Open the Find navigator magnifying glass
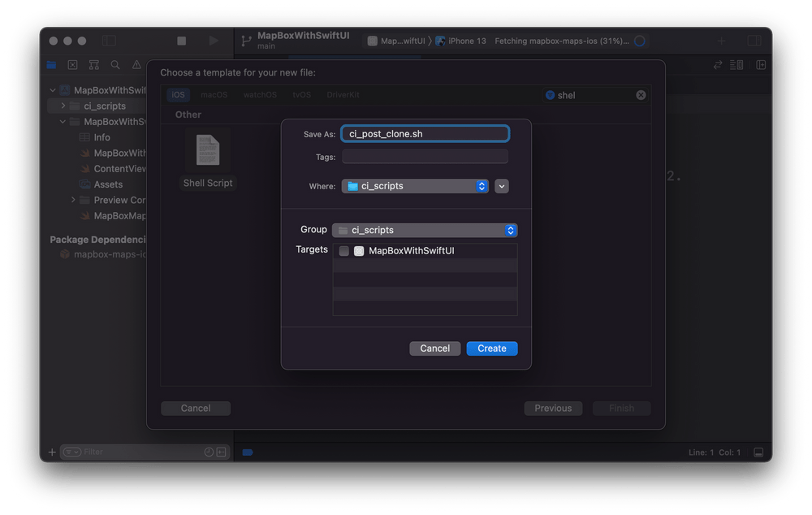This screenshot has height=515, width=812. point(115,65)
